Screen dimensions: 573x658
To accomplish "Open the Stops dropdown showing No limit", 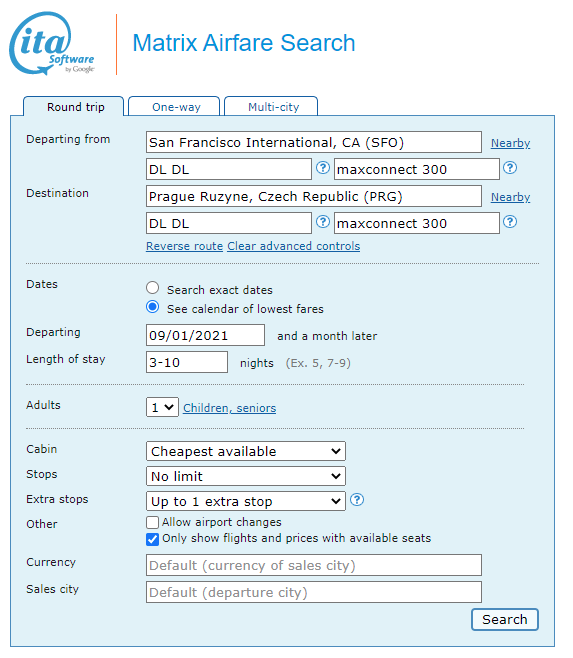I will tap(246, 476).
